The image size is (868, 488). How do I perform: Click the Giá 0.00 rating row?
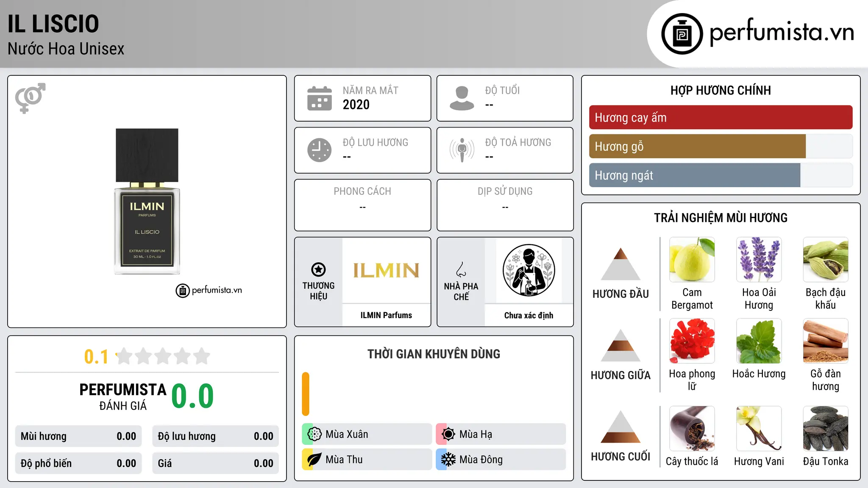[215, 463]
